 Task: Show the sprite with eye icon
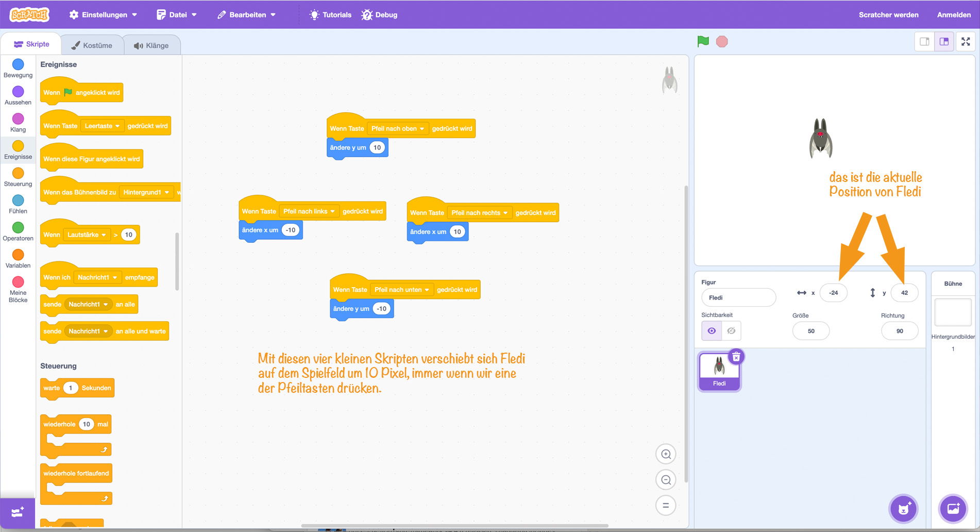pos(712,331)
